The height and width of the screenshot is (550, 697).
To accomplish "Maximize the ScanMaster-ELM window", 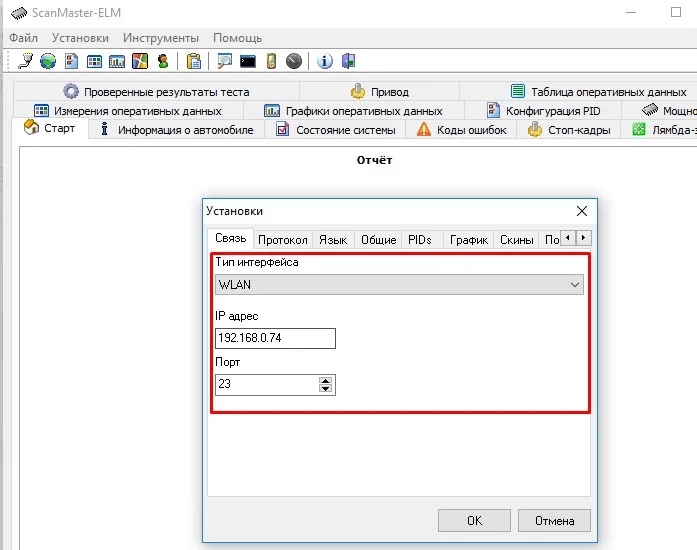I will 676,12.
